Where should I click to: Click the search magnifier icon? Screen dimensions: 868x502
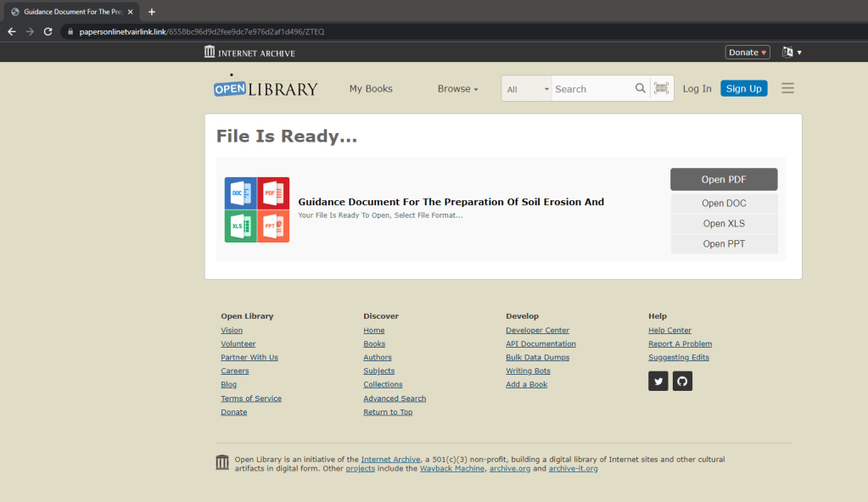[641, 88]
